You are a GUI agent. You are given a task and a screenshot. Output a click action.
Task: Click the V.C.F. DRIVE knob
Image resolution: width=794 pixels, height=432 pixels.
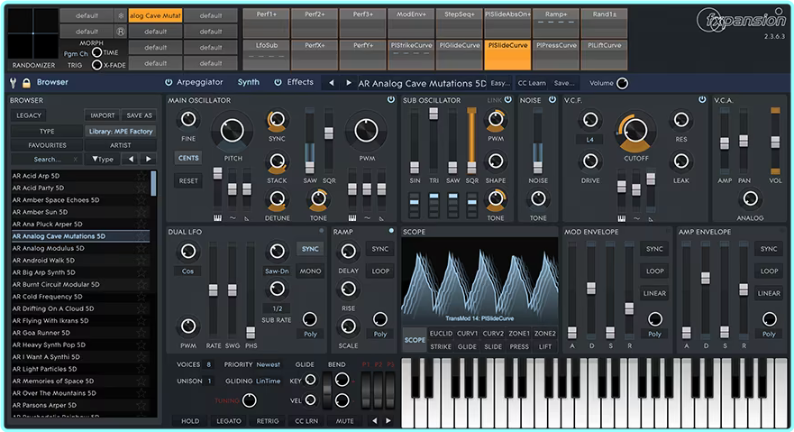(x=590, y=161)
